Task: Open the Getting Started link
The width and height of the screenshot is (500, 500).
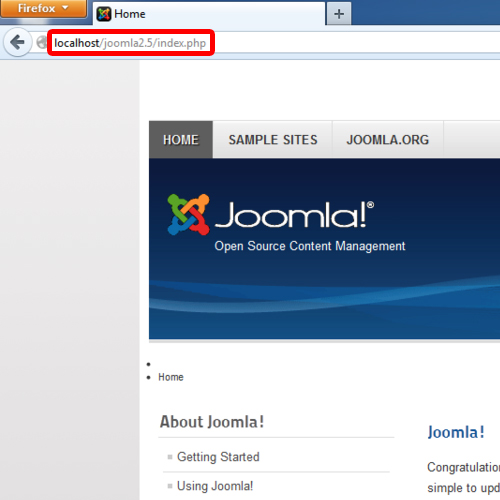Action: coord(218,457)
